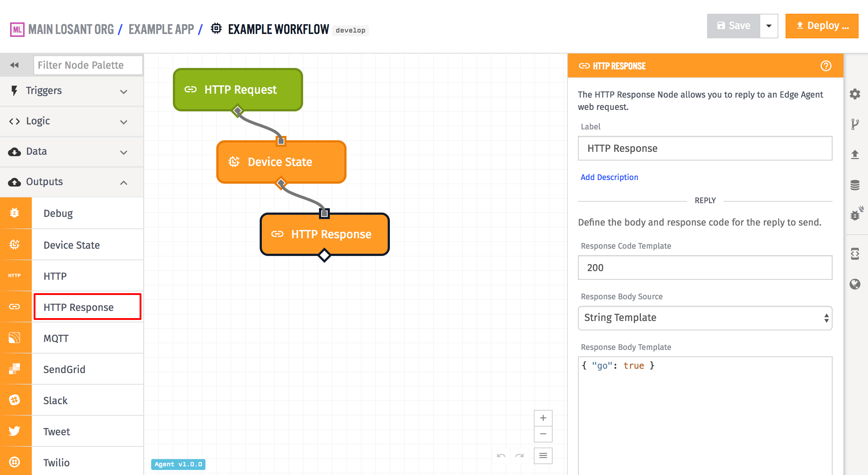Select Slack node in palette

(72, 400)
